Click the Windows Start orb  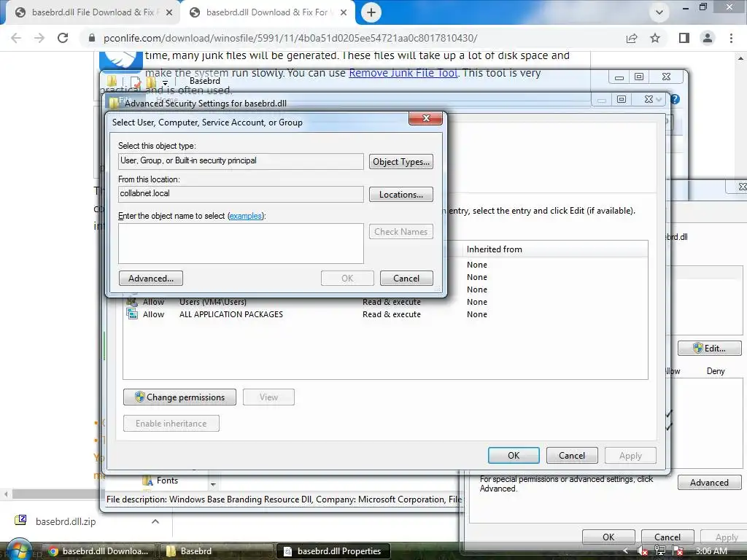click(20, 551)
